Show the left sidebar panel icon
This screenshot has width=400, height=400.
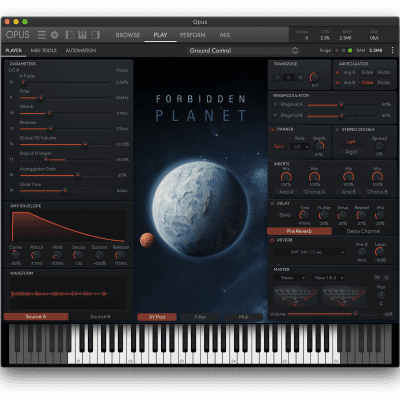tap(69, 35)
